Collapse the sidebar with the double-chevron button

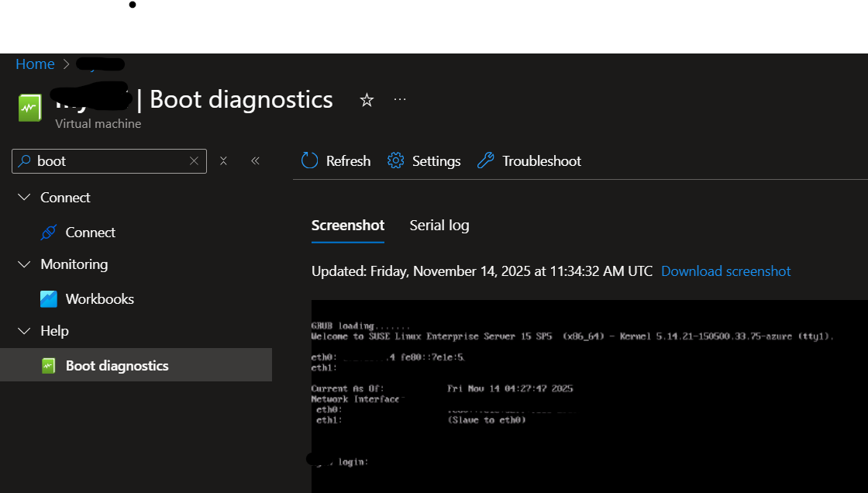click(x=255, y=160)
